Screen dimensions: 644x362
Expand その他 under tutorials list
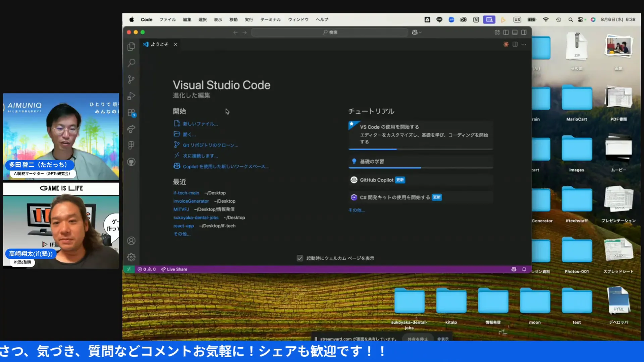click(x=357, y=210)
